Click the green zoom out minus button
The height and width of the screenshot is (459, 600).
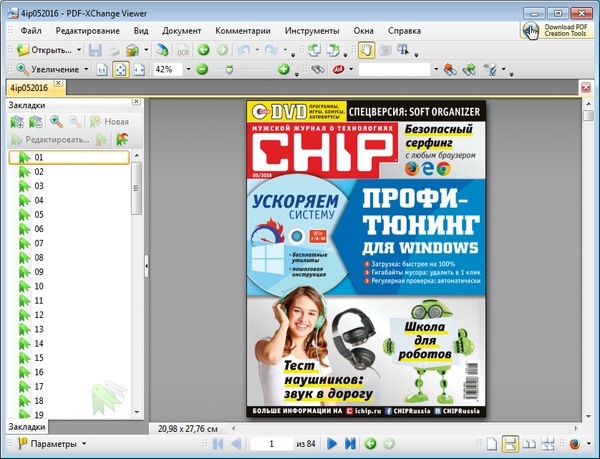201,70
